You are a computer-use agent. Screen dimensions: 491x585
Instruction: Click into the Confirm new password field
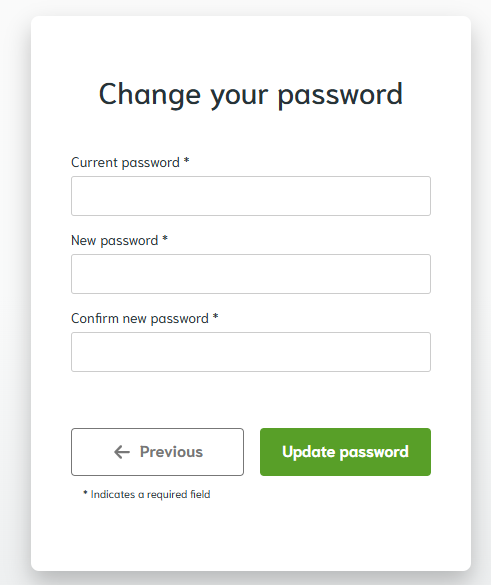(x=251, y=352)
